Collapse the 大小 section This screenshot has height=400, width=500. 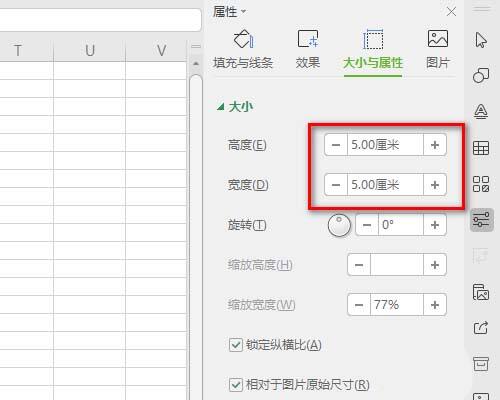click(220, 107)
